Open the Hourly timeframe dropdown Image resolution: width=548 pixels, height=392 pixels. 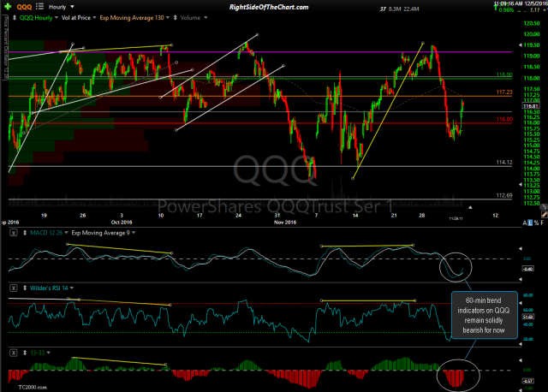tap(61, 7)
